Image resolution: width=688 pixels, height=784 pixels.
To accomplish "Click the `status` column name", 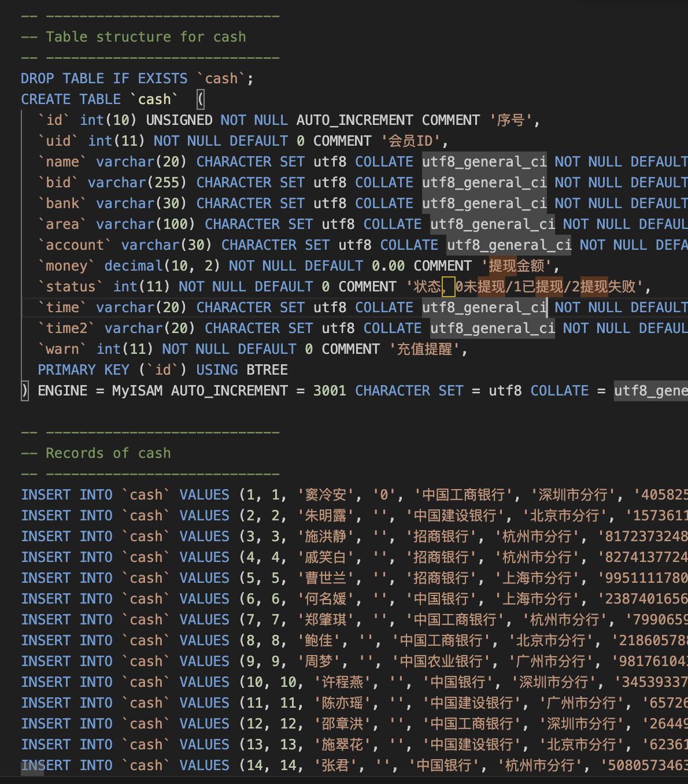I will point(71,287).
